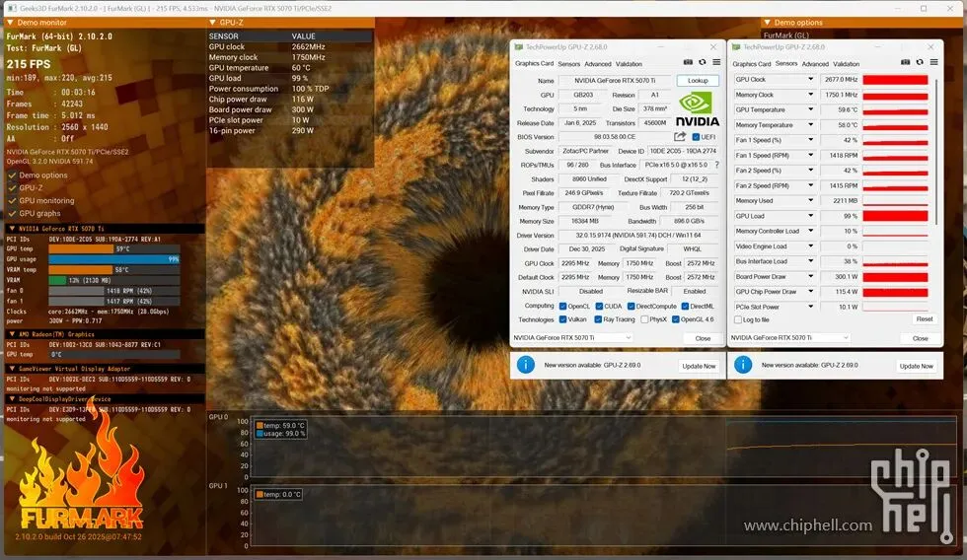Collapse the FurMark GPU-Z sensor panel

(x=213, y=22)
